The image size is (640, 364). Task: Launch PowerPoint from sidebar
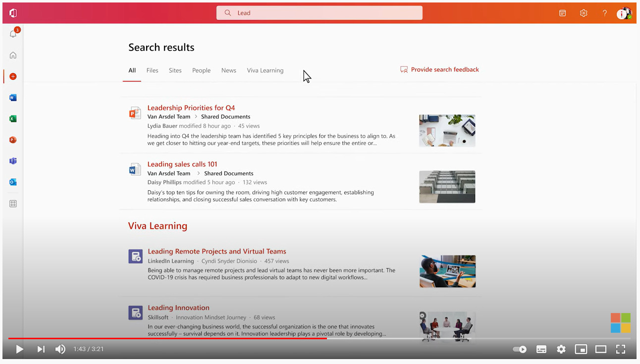point(13,140)
